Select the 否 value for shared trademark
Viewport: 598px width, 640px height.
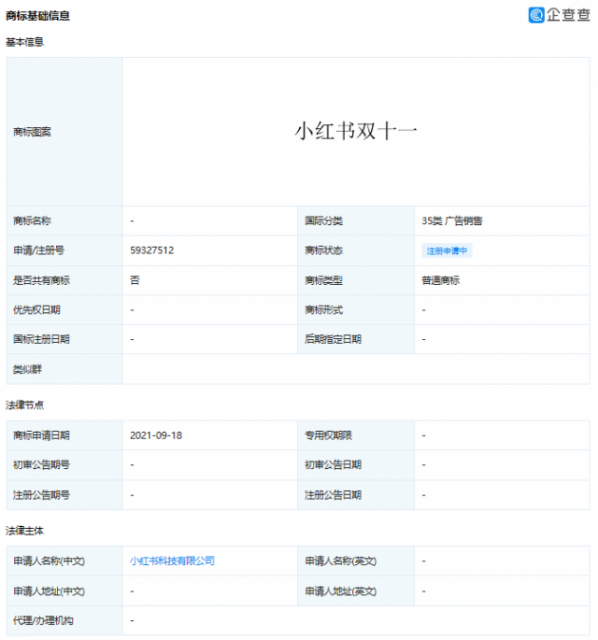(x=135, y=280)
